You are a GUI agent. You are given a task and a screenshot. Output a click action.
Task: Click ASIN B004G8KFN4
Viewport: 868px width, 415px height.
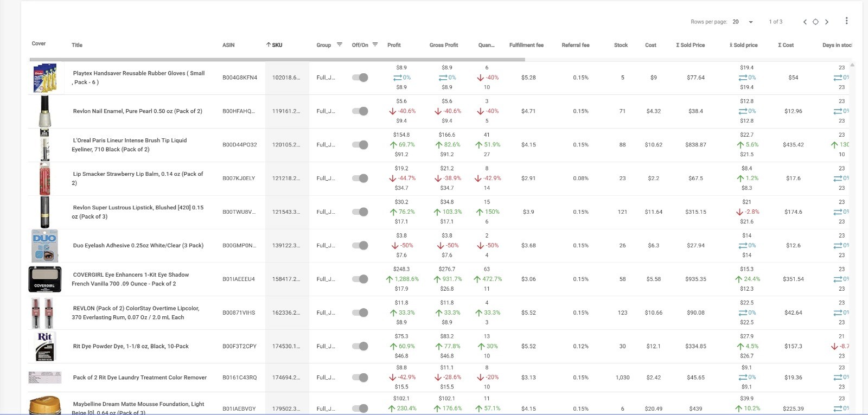[x=240, y=78]
